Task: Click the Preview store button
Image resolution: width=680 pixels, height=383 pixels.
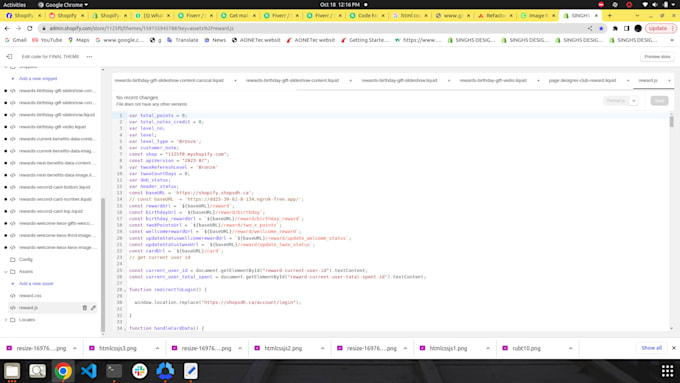Action: (x=657, y=57)
